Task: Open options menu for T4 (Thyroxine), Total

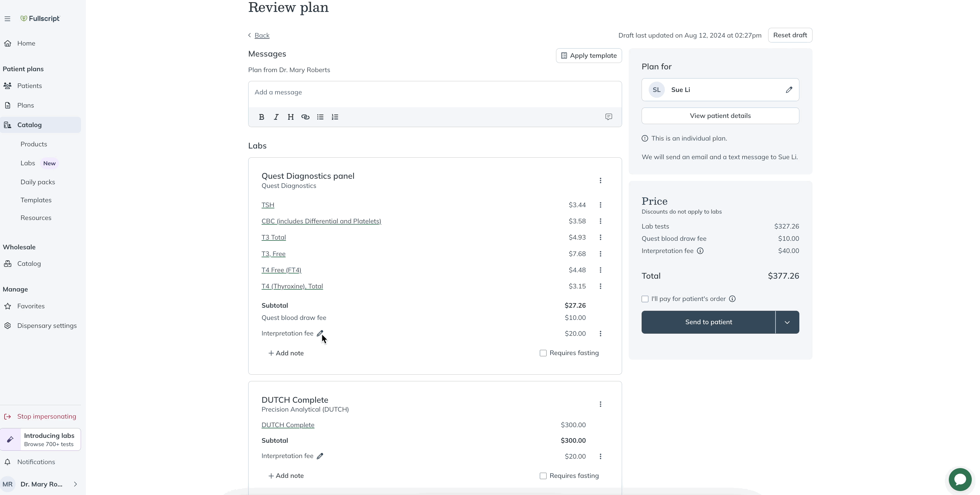Action: pos(600,286)
